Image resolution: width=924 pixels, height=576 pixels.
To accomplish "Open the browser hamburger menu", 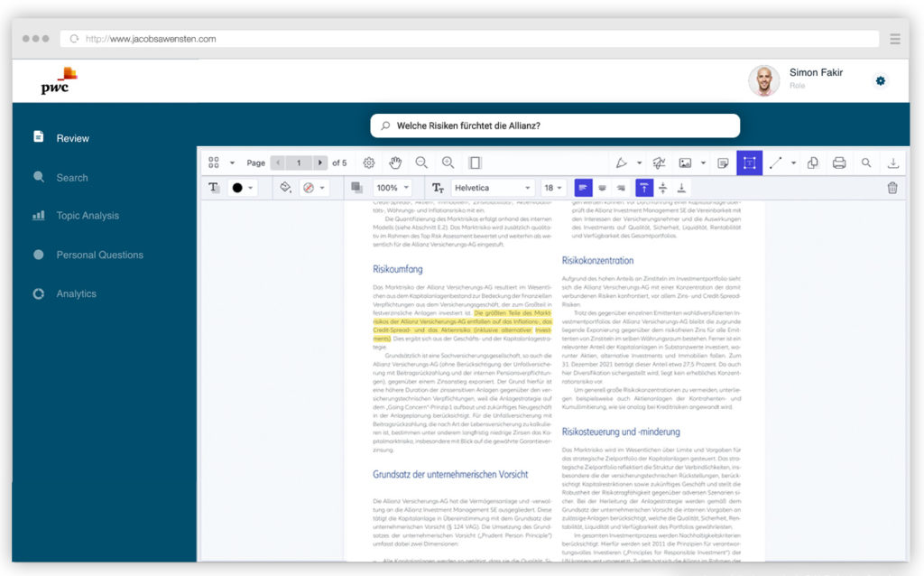I will click(895, 39).
